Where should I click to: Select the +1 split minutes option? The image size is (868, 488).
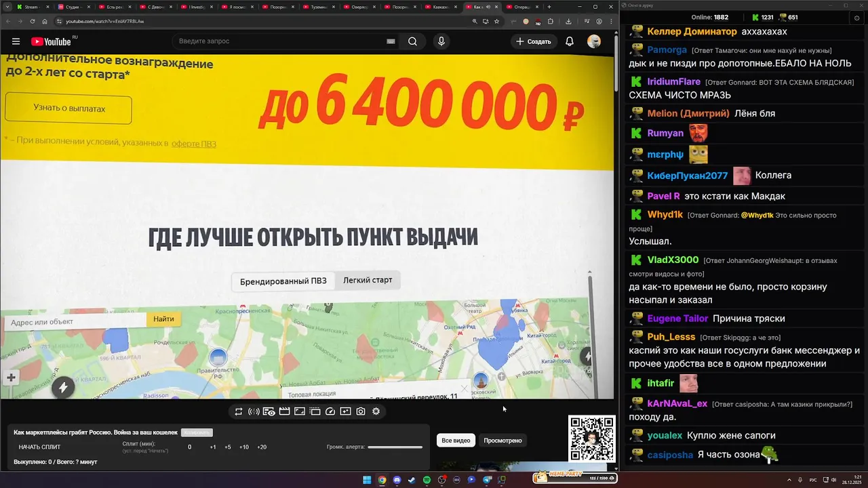tap(213, 447)
